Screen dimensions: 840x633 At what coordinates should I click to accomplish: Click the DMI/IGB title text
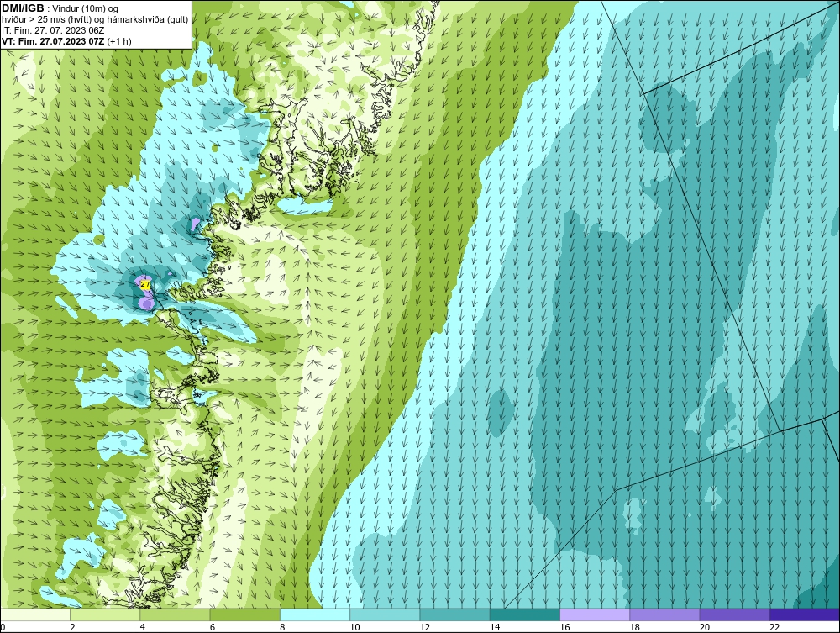[23, 8]
